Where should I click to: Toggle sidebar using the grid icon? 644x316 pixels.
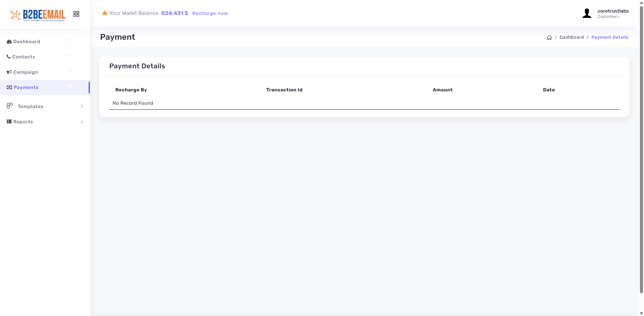[x=76, y=14]
